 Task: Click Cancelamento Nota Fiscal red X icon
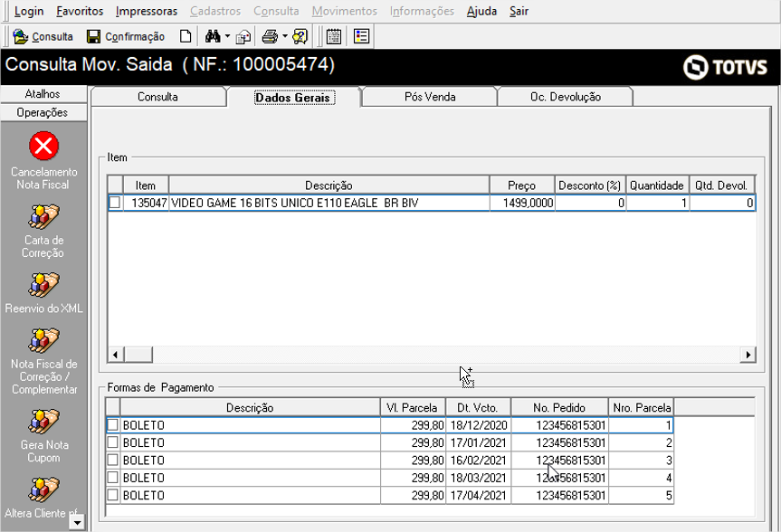click(x=43, y=146)
